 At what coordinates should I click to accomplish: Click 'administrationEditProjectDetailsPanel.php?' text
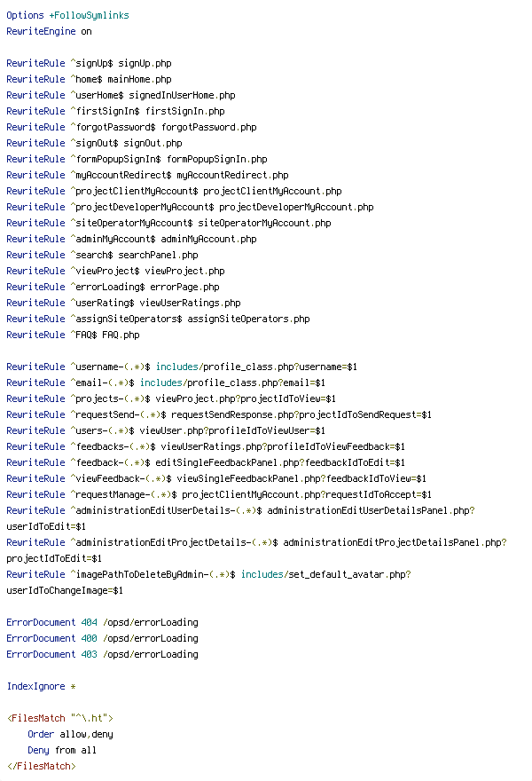point(395,541)
